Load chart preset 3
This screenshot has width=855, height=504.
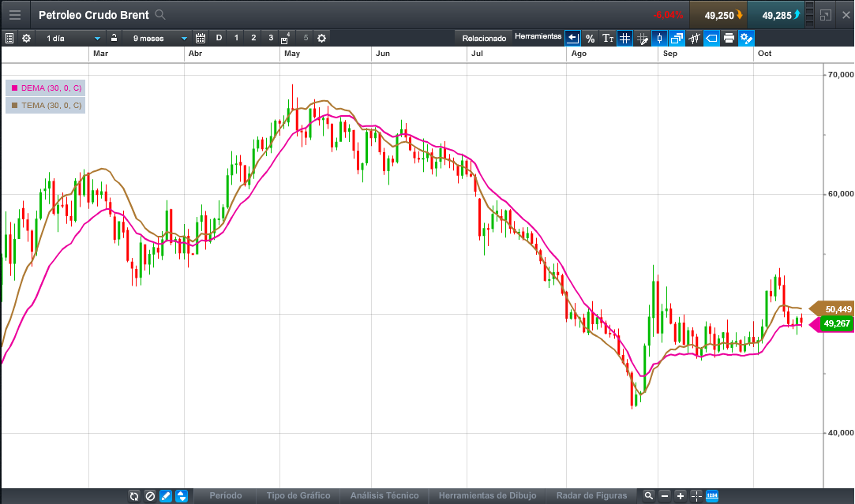[x=271, y=38]
